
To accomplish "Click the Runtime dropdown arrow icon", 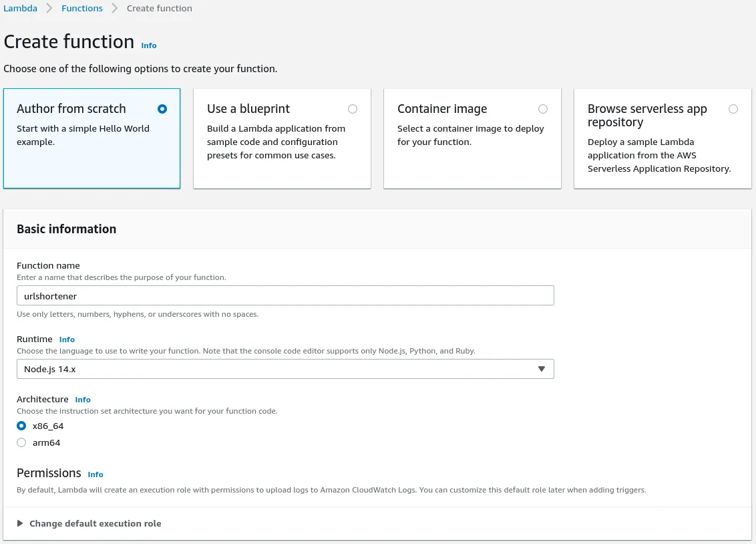I will point(542,369).
